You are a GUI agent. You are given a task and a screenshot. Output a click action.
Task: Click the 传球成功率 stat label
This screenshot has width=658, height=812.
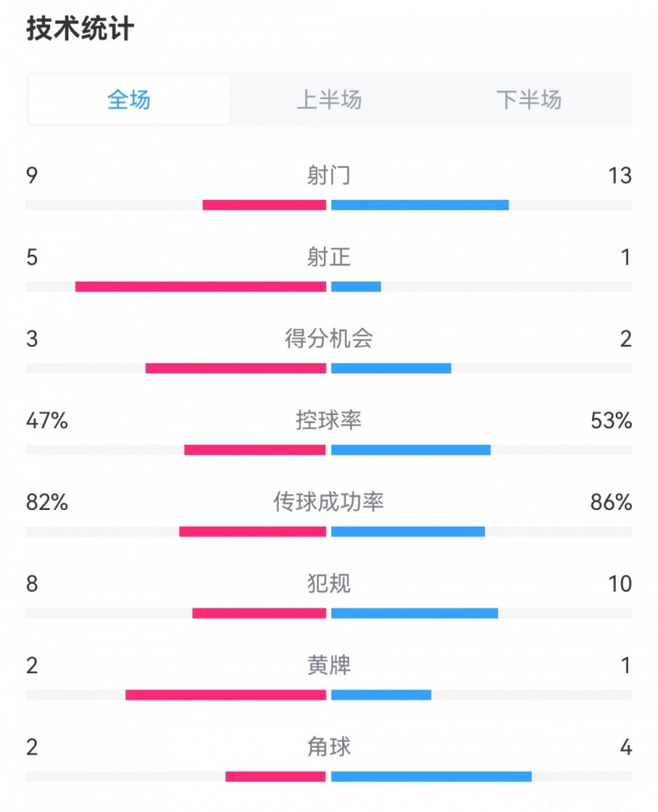click(x=329, y=502)
